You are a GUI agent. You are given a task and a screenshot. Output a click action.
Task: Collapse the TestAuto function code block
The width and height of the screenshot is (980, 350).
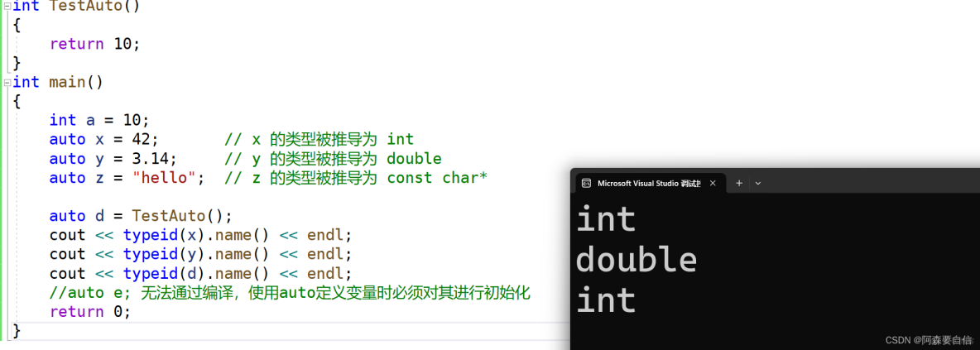[x=7, y=6]
